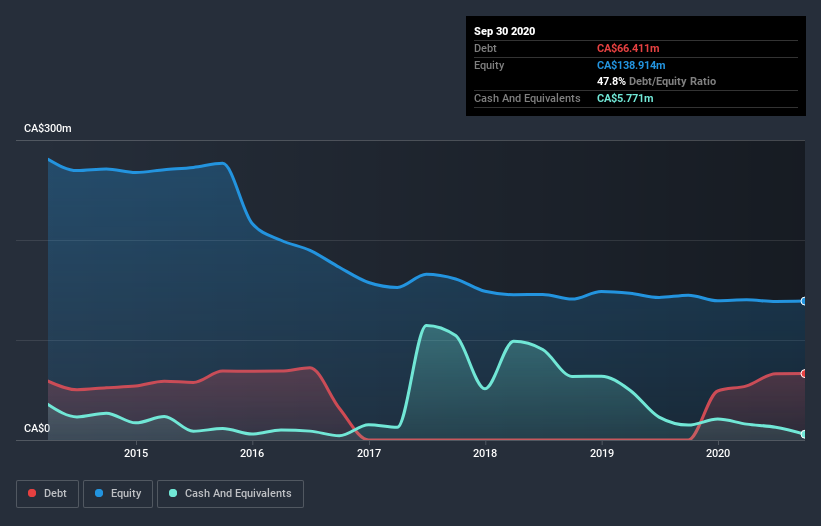Click the blue Equity endpoint marker
The width and height of the screenshot is (821, 526).
[x=804, y=301]
